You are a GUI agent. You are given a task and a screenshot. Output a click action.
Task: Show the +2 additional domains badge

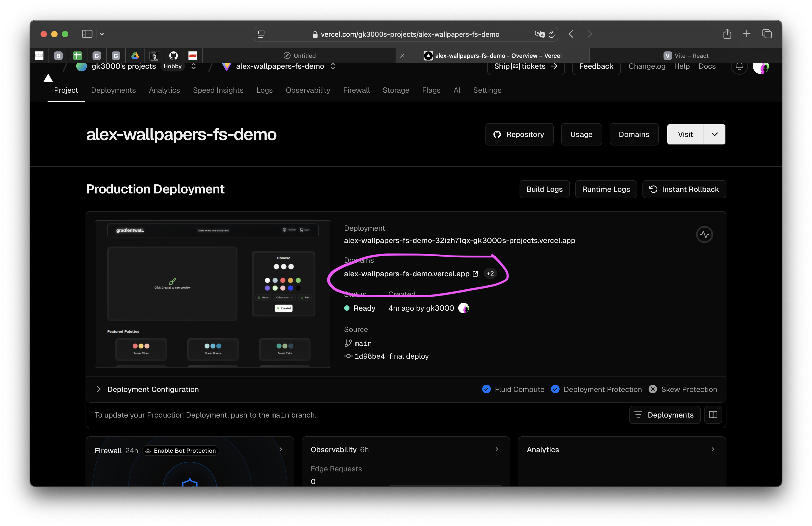[490, 274]
